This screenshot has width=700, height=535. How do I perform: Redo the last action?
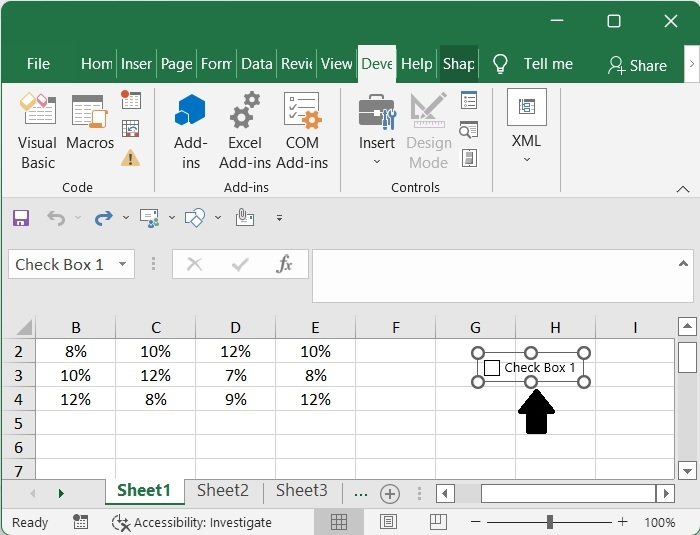(104, 218)
